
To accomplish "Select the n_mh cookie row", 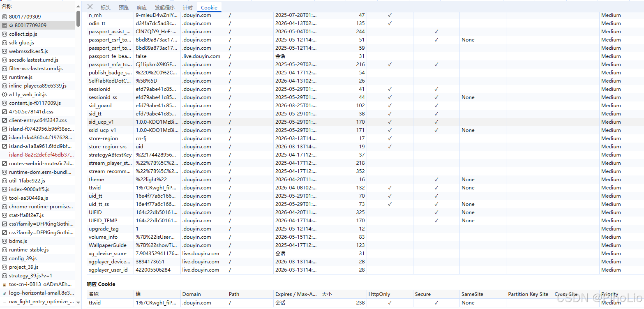I will [x=365, y=15].
